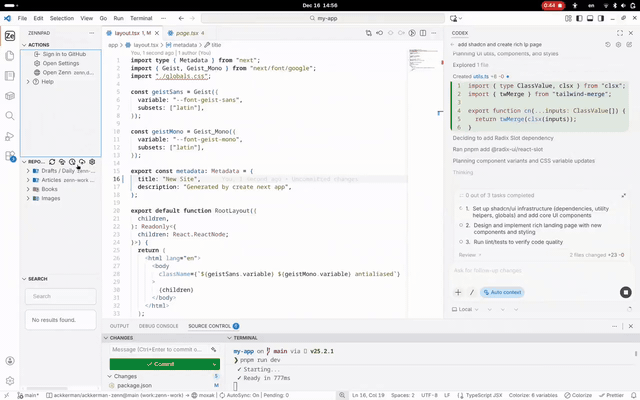640x400 pixels.
Task: Toggle AutoSync status bar item
Action: tap(240, 395)
